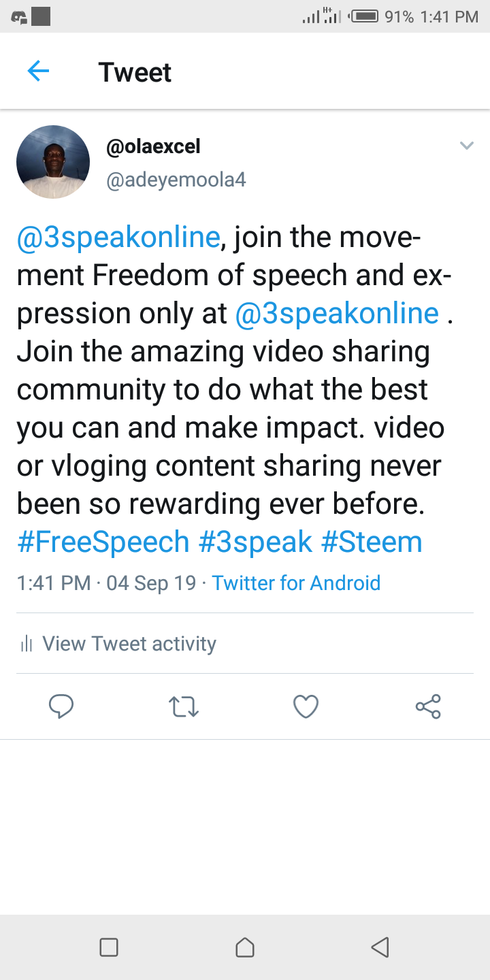The width and height of the screenshot is (490, 980).
Task: Tap the Android home navigation button
Action: 245,947
